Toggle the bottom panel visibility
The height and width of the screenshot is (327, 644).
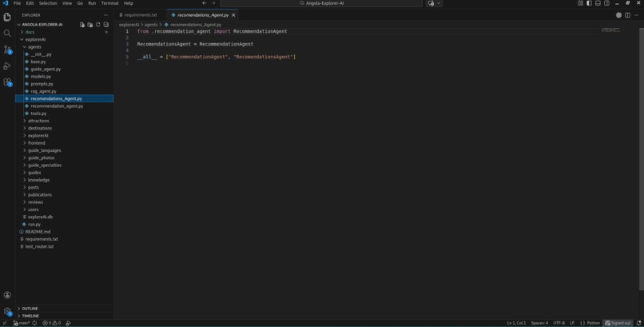point(598,3)
